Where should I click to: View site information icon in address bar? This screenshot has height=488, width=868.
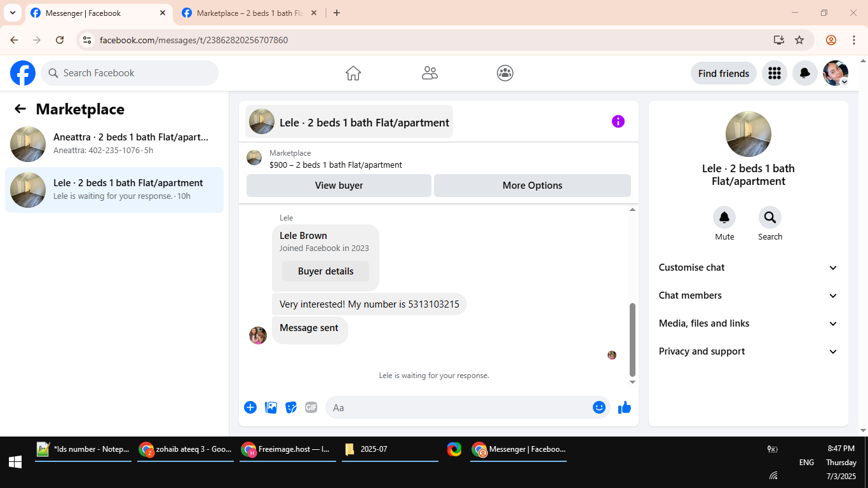coord(88,40)
